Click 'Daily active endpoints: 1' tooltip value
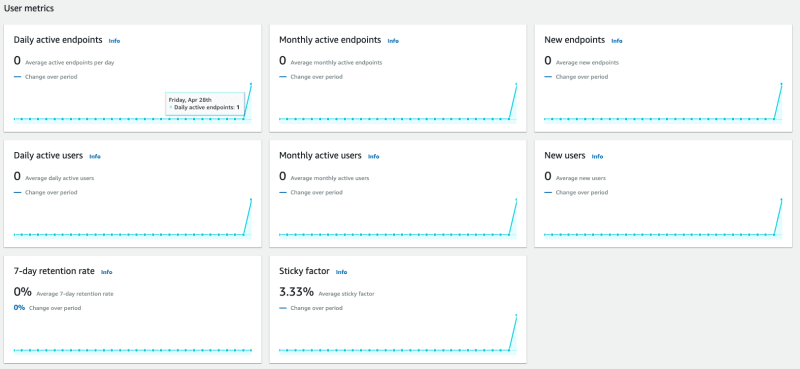 pyautogui.click(x=207, y=108)
